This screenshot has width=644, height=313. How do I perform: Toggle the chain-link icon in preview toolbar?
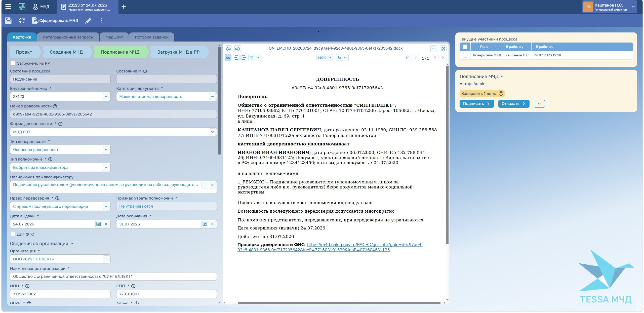[228, 58]
